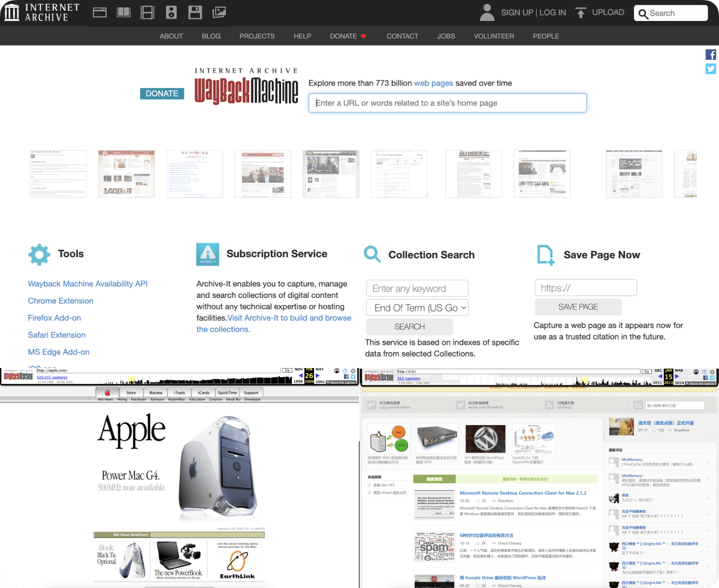
Task: Select the Apple logo tab on Apple page
Action: [x=107, y=393]
